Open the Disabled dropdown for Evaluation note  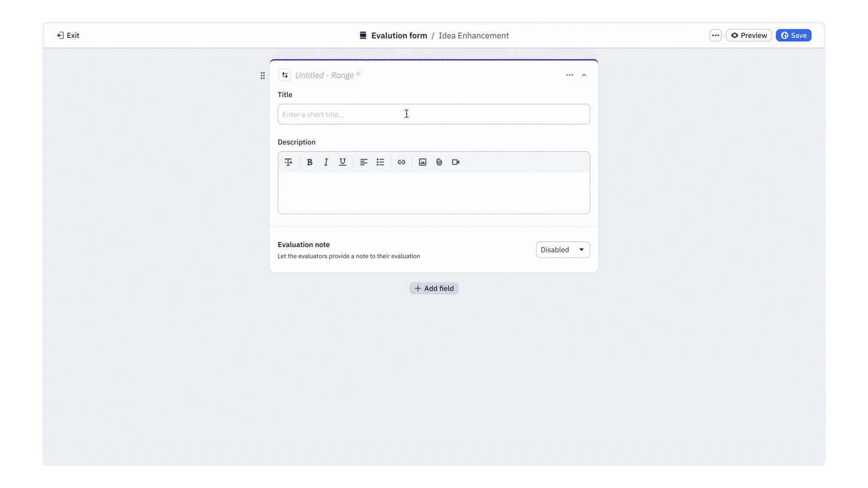pos(563,249)
